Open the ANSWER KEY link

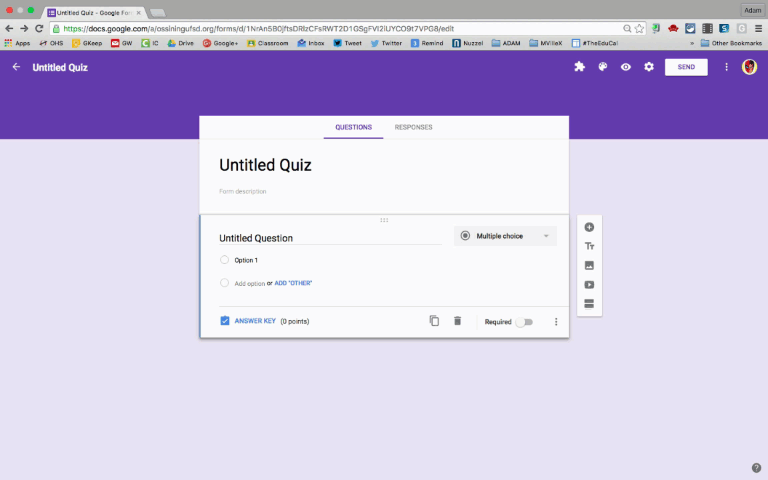pos(255,321)
